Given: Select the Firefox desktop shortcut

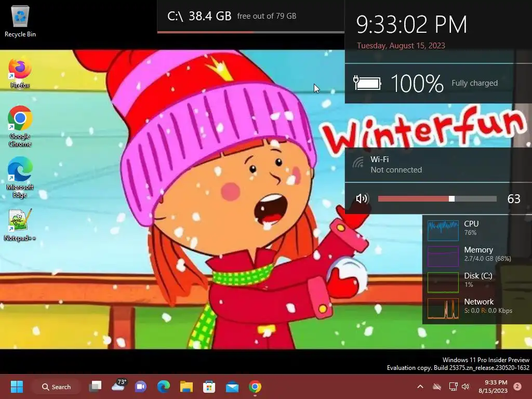Looking at the screenshot, I should click(20, 73).
